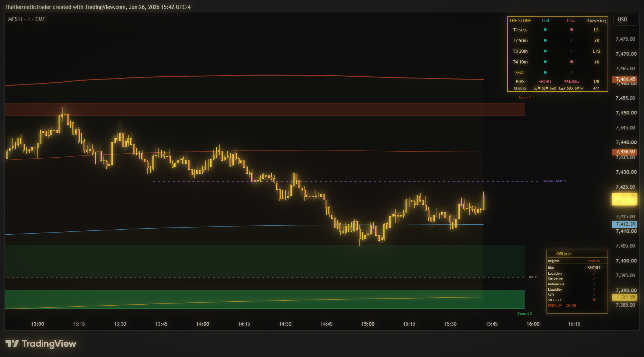Image resolution: width=644 pixels, height=357 pixels.
Task: Click the 7,470.00 price scale label
Action: (626, 54)
